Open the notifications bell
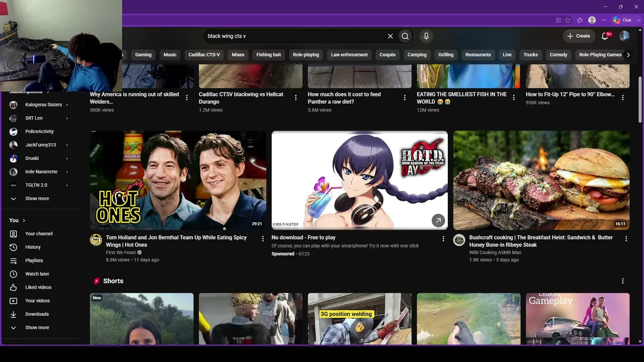Viewport: 644px width, 362px height. click(x=606, y=36)
